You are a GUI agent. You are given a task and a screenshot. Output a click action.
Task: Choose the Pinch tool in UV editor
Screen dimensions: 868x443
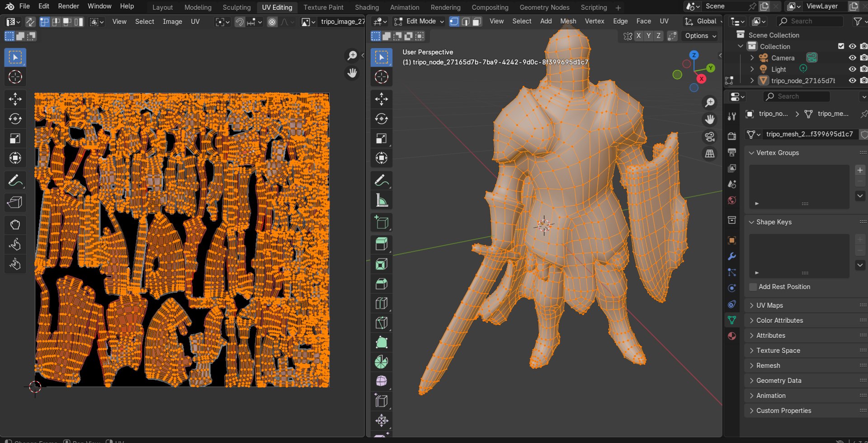click(x=15, y=264)
